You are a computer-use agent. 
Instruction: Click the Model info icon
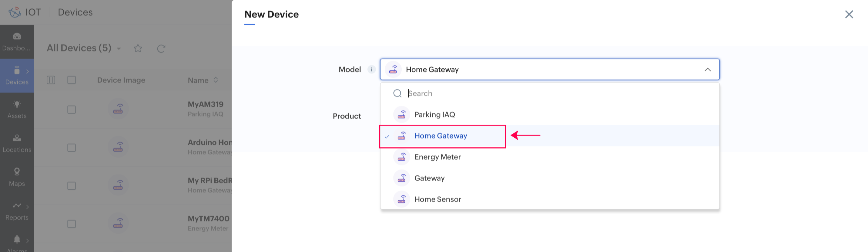(371, 70)
